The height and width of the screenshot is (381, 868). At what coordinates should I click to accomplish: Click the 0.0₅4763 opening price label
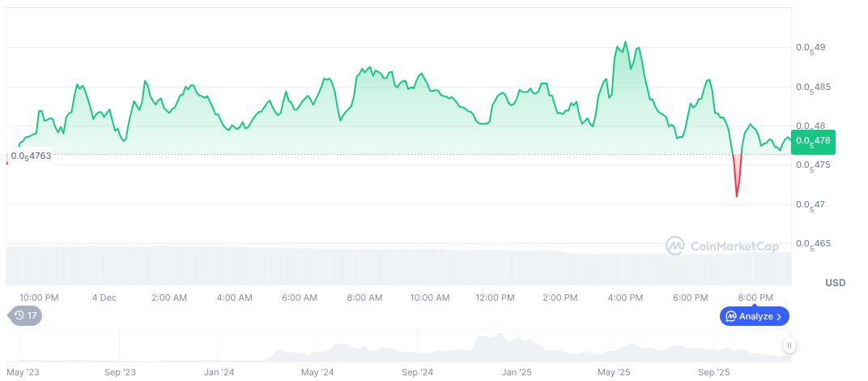tap(31, 155)
